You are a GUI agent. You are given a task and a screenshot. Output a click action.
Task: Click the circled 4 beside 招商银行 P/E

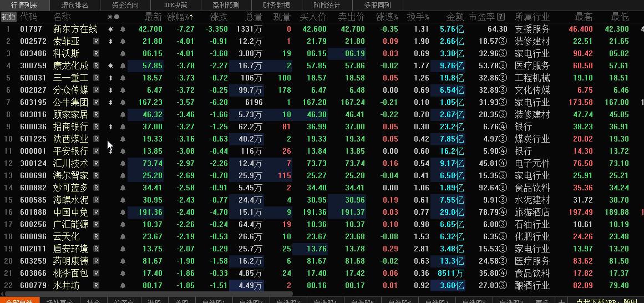pos(503,127)
